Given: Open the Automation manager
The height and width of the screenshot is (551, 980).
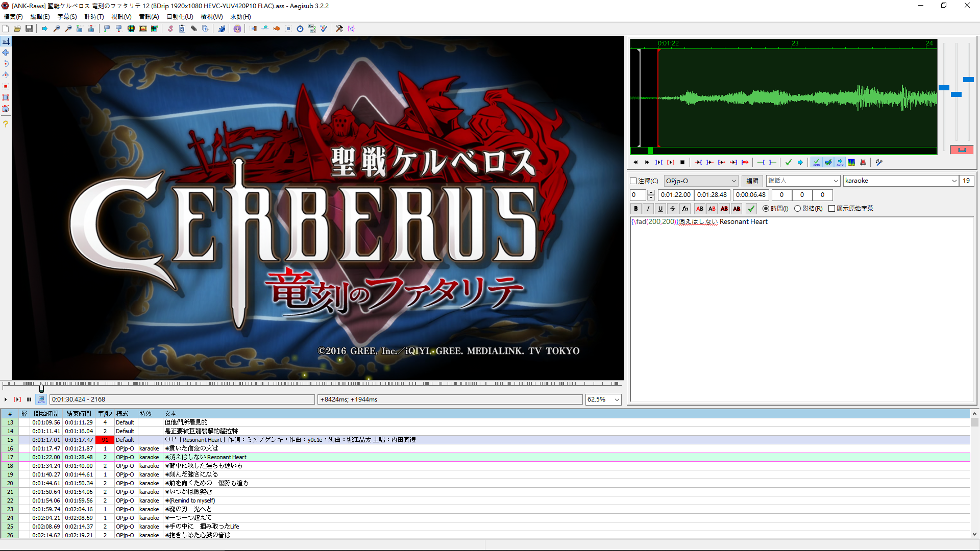Looking at the screenshot, I should pyautogui.click(x=222, y=29).
